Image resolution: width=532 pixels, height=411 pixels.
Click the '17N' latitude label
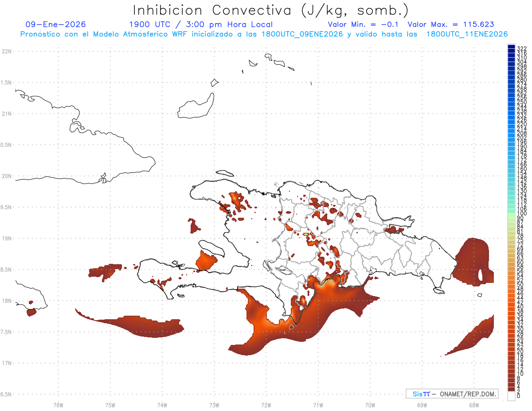tap(7, 363)
